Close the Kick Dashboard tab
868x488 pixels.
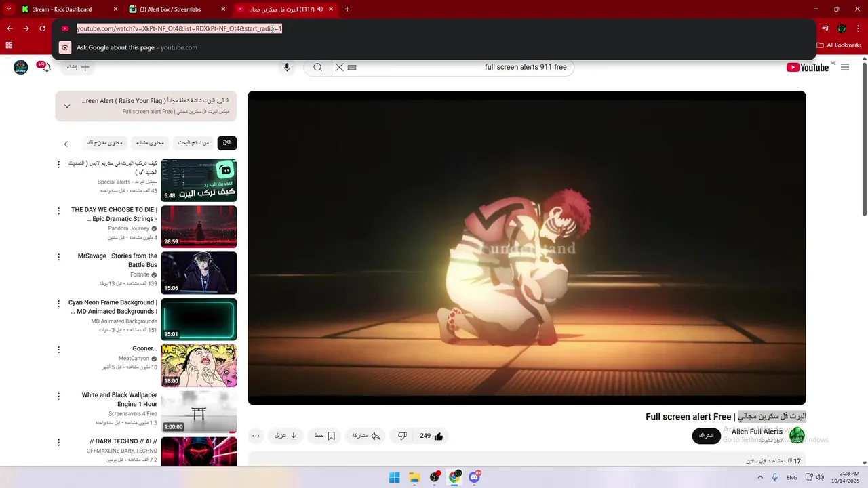(x=115, y=9)
